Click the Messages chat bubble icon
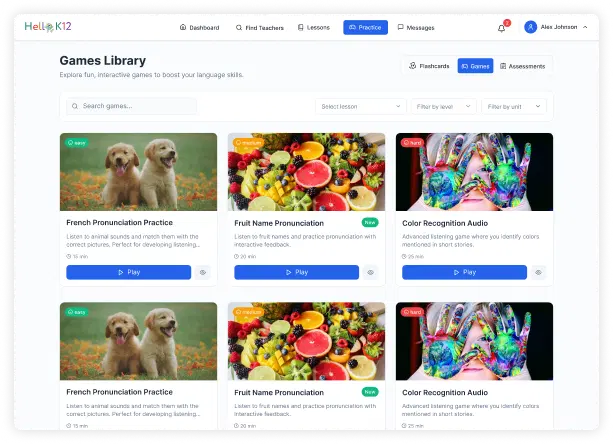 tap(400, 27)
